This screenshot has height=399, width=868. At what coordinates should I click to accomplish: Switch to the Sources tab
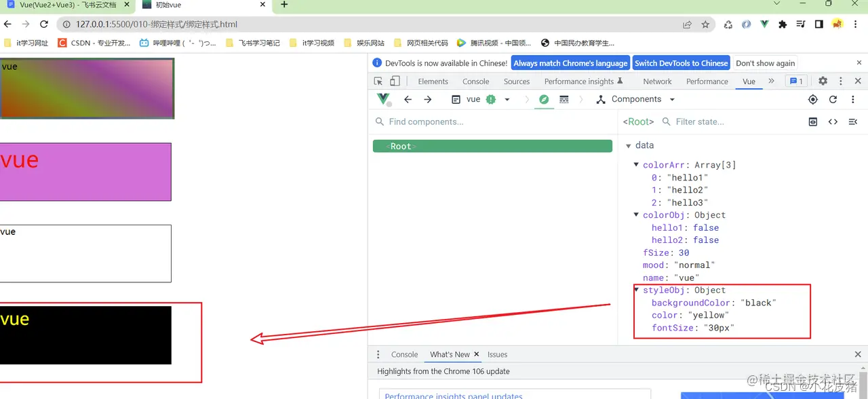[517, 81]
